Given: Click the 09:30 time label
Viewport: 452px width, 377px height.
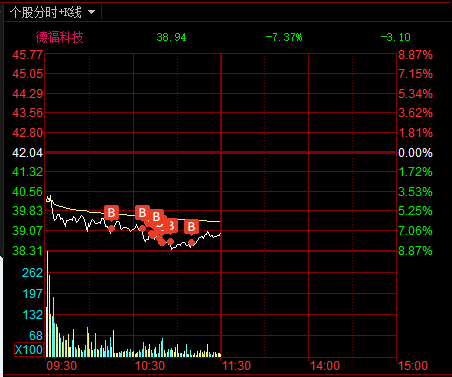Looking at the screenshot, I should [x=61, y=366].
